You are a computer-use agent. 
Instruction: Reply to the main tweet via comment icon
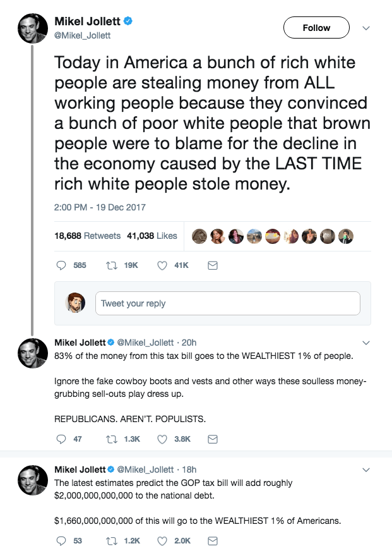coord(61,265)
